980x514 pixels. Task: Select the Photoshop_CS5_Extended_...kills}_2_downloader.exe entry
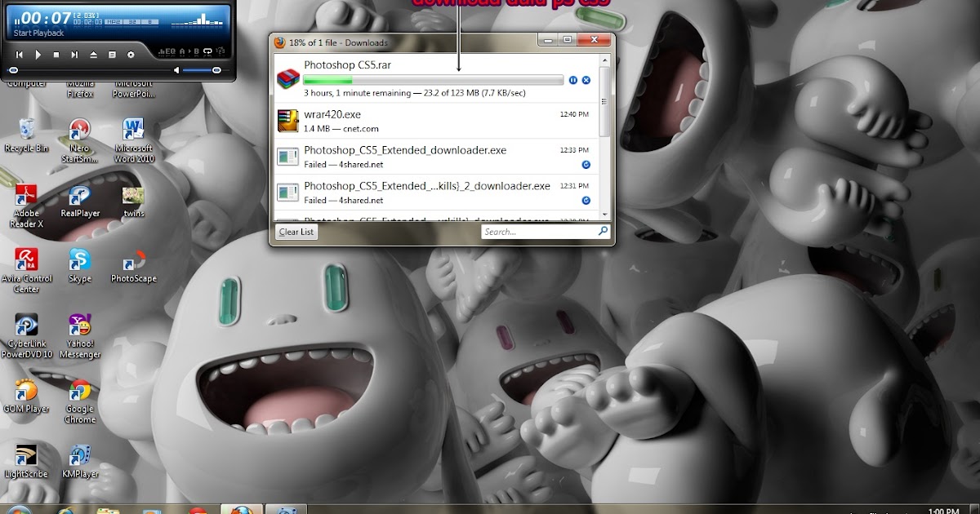click(434, 193)
